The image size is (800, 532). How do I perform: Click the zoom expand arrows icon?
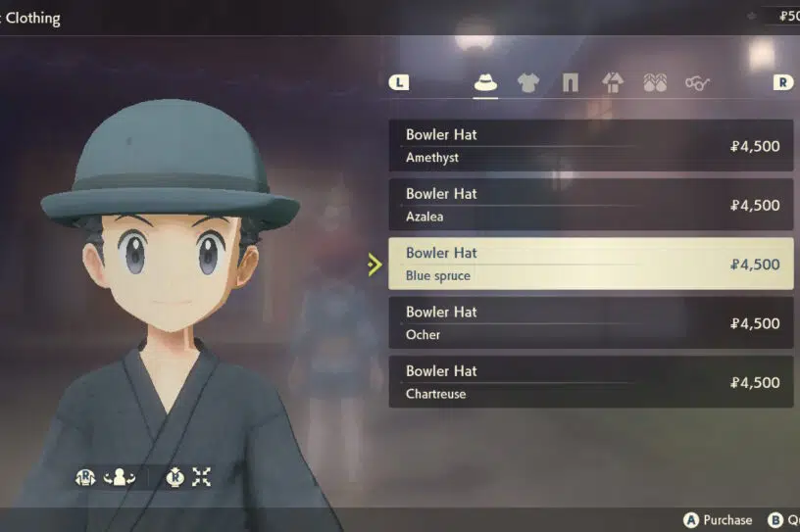tap(202, 477)
